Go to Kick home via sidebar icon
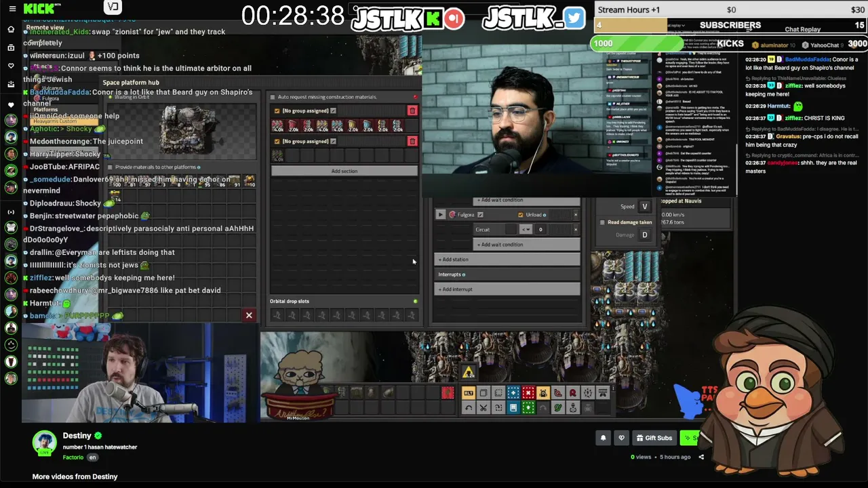 coord(11,29)
